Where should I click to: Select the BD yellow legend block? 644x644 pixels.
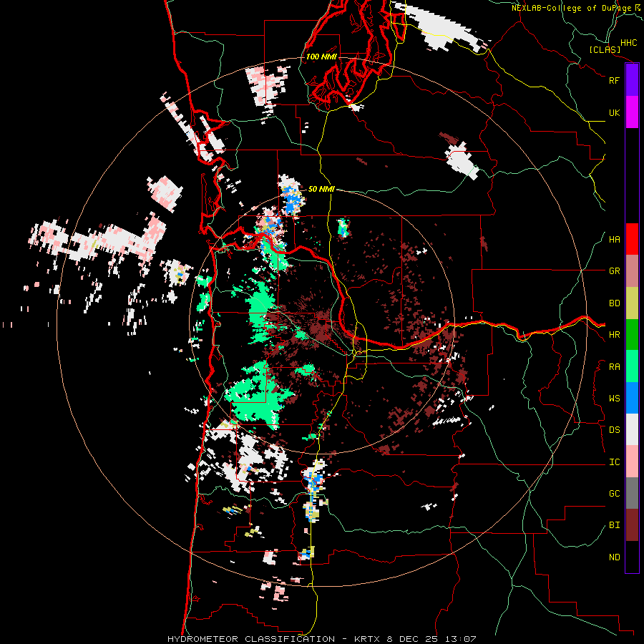(x=632, y=303)
